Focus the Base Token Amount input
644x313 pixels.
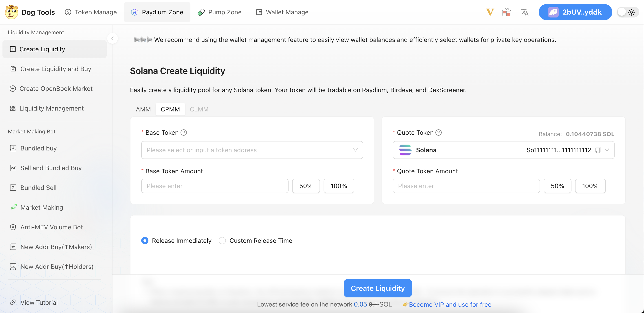(x=215, y=186)
